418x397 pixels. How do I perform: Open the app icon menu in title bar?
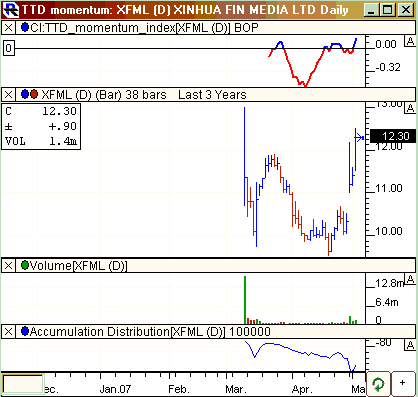click(11, 10)
